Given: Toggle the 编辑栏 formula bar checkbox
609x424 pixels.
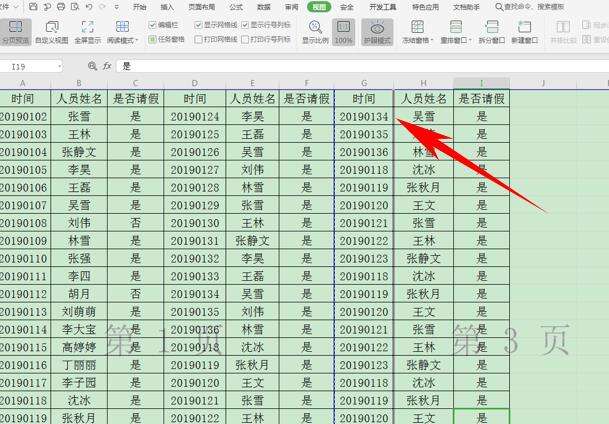Looking at the screenshot, I should coord(152,25).
